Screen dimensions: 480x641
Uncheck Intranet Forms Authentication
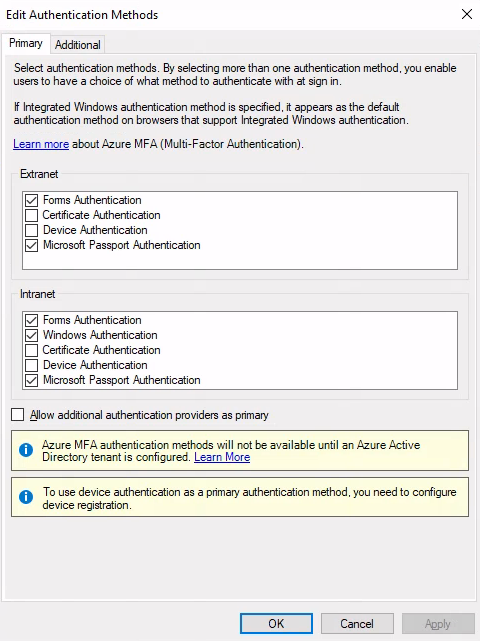click(x=31, y=320)
